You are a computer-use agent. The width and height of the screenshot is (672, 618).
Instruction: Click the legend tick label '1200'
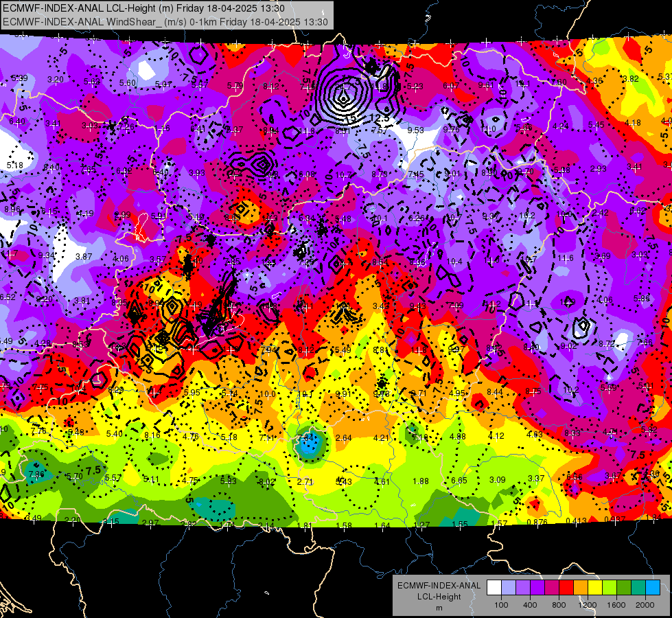587,605
